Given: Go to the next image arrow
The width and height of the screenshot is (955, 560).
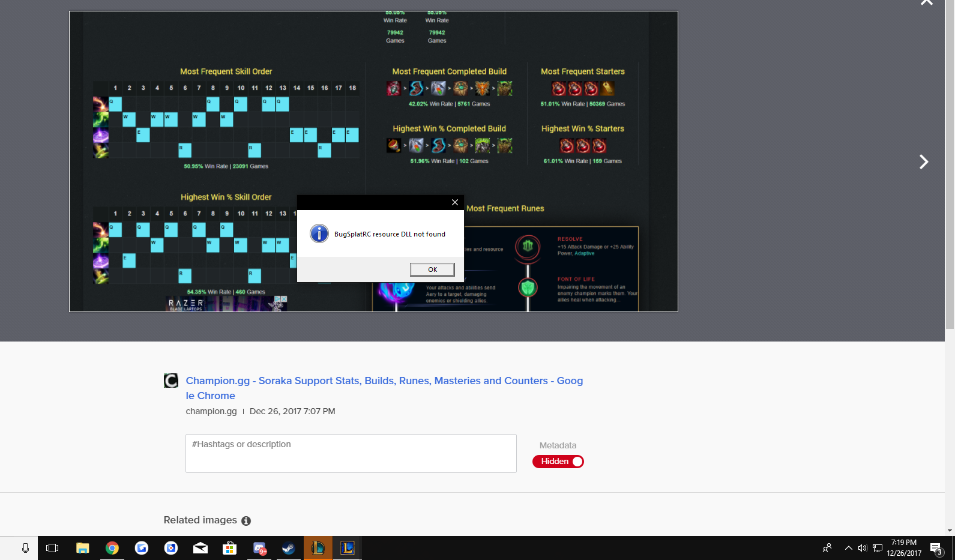Looking at the screenshot, I should (924, 162).
